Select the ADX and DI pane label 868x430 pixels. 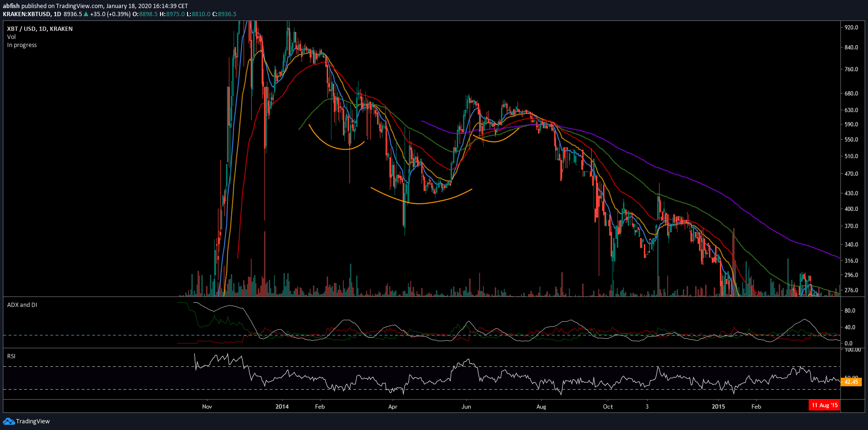click(22, 305)
